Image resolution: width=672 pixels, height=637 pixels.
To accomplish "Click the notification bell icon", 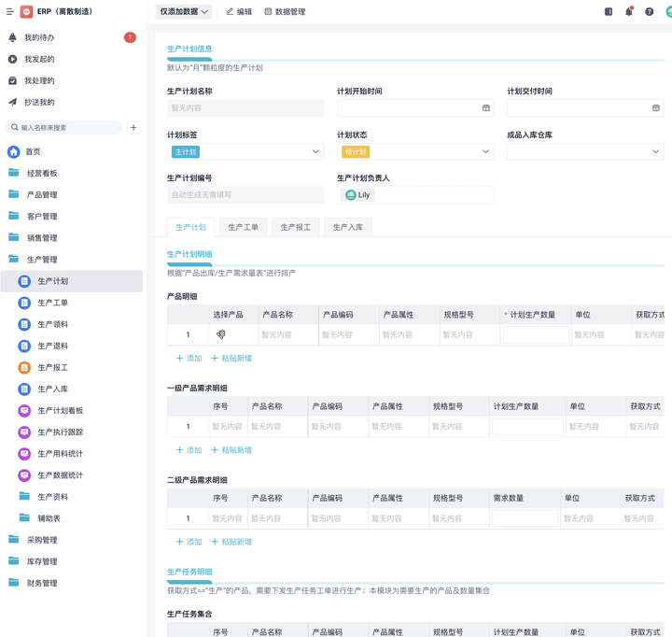I will pyautogui.click(x=629, y=12).
